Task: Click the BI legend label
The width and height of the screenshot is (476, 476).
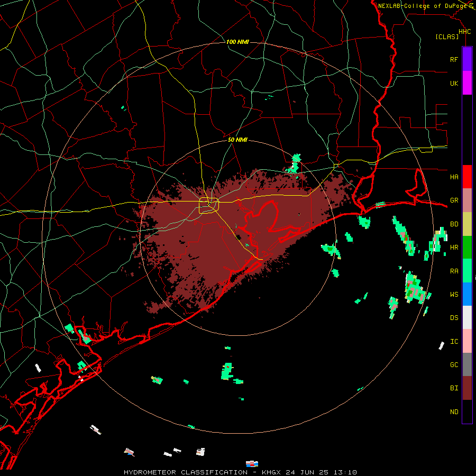Action: (454, 388)
